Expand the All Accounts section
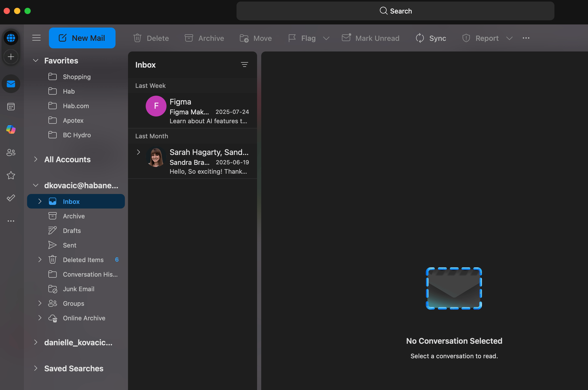Image resolution: width=588 pixels, height=390 pixels. [x=36, y=159]
